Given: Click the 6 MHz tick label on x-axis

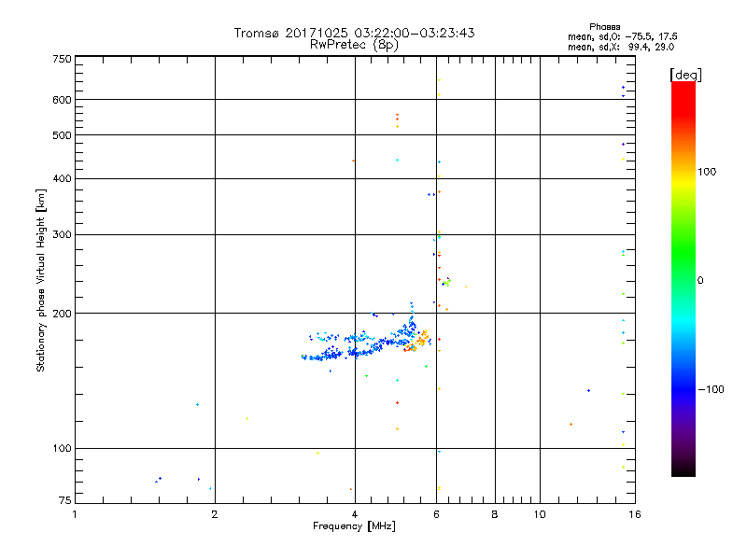Looking at the screenshot, I should coord(436,514).
